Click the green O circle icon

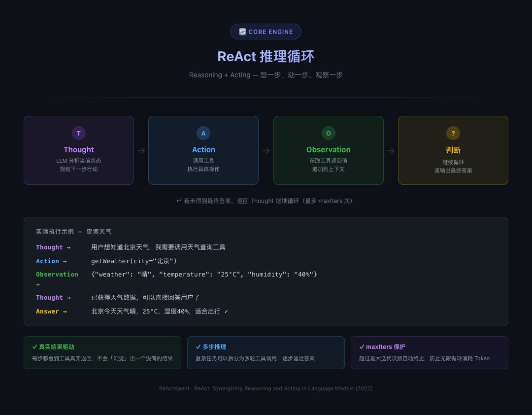point(329,133)
